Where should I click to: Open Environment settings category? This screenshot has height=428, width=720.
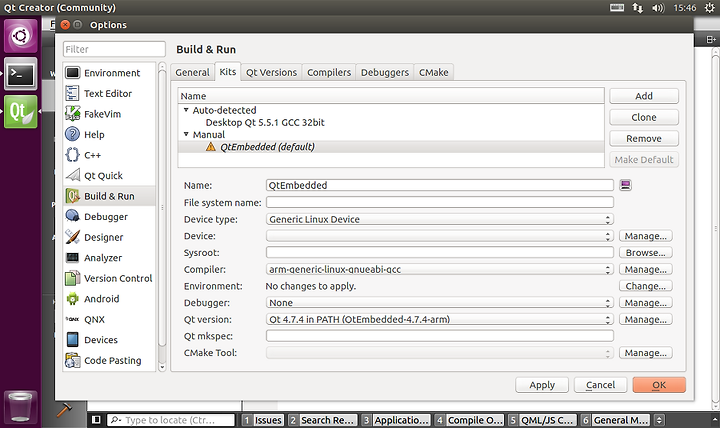pyautogui.click(x=109, y=73)
